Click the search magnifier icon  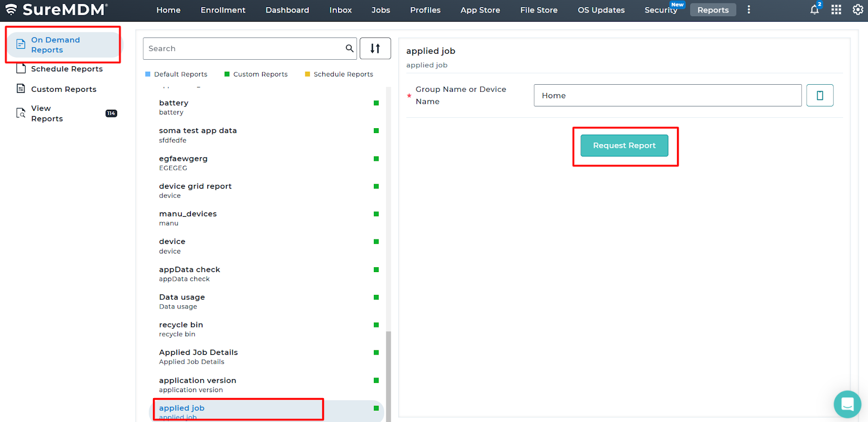tap(349, 48)
